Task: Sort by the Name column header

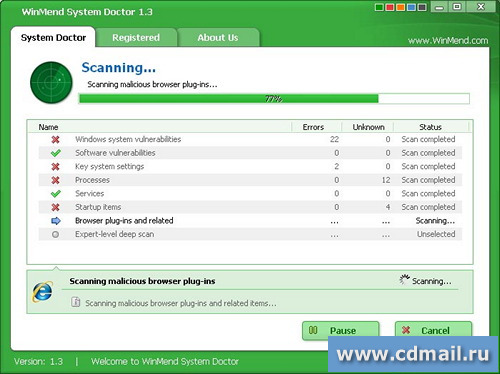Action: (48, 127)
